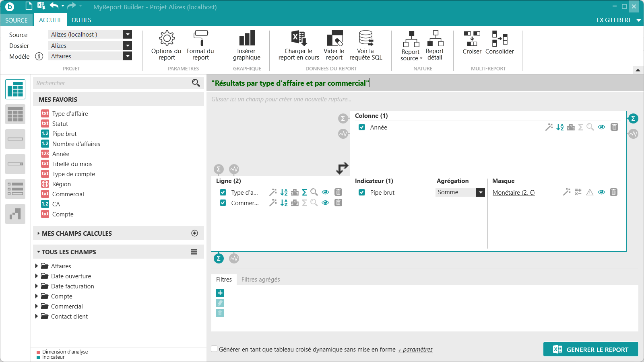Insert a chart with Insérer graphique
This screenshot has width=644, height=362.
pos(246,45)
